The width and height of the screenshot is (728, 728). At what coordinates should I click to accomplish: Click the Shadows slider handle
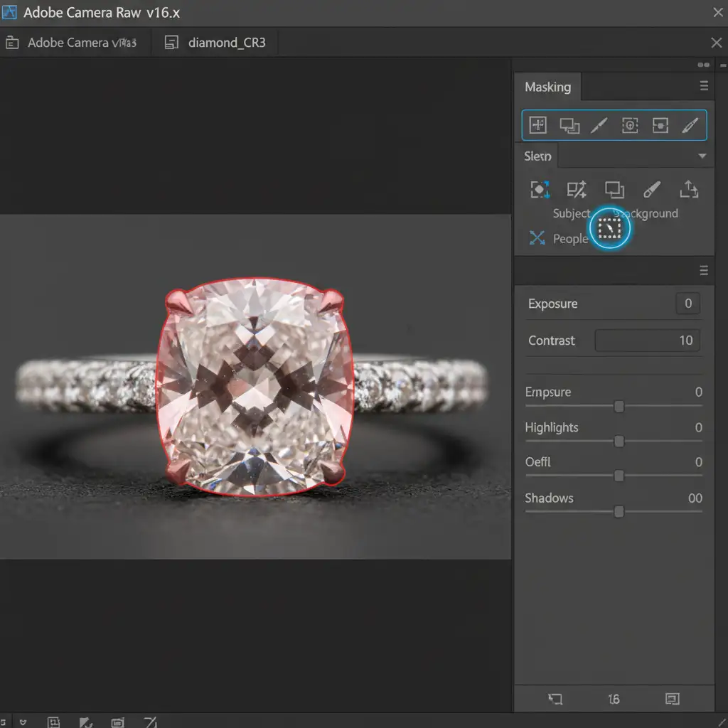[x=619, y=512]
